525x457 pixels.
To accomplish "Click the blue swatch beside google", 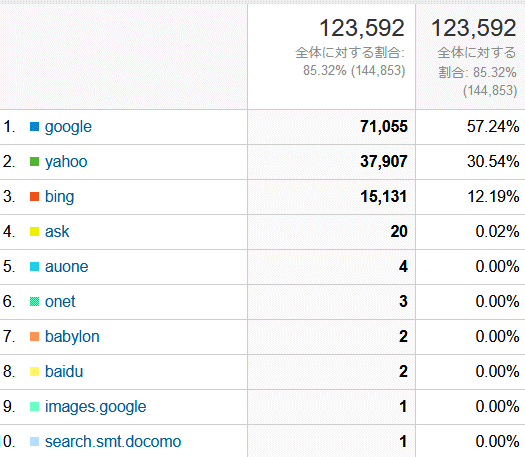I will 34,127.
